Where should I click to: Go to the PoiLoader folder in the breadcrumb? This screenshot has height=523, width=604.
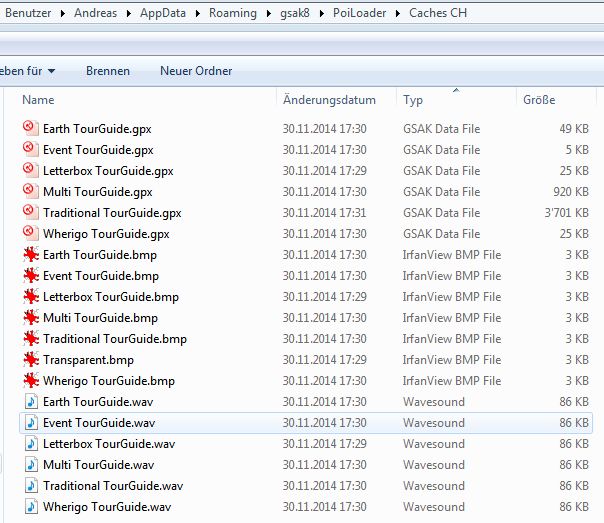point(359,13)
